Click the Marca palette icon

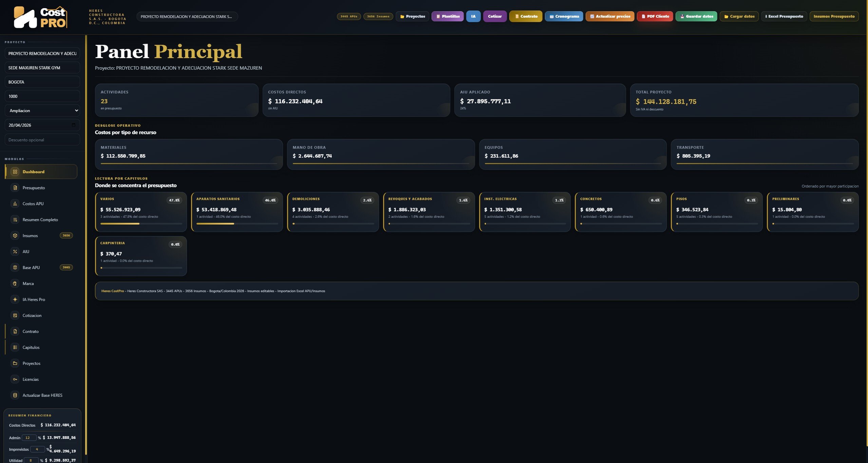(15, 284)
